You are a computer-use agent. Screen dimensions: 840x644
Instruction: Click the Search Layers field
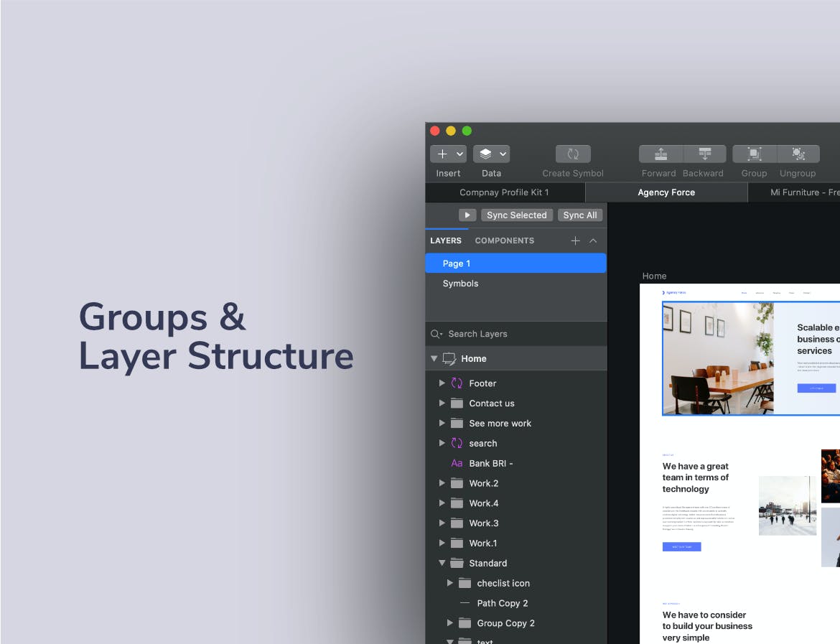[x=516, y=334]
